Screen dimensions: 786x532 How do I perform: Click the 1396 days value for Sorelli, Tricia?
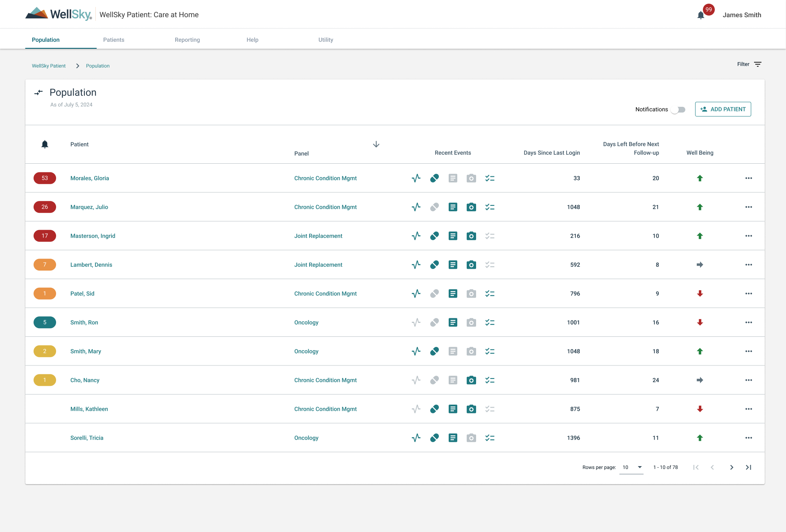pyautogui.click(x=574, y=438)
